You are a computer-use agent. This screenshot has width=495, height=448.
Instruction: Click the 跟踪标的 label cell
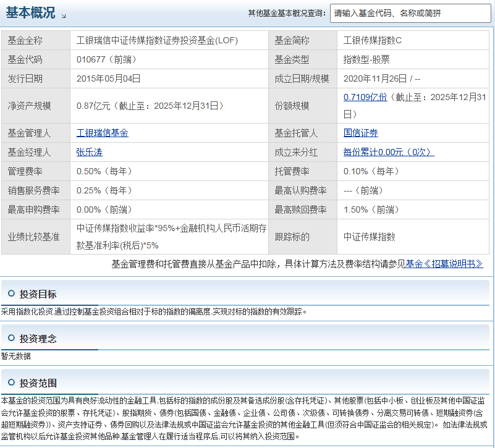point(303,237)
